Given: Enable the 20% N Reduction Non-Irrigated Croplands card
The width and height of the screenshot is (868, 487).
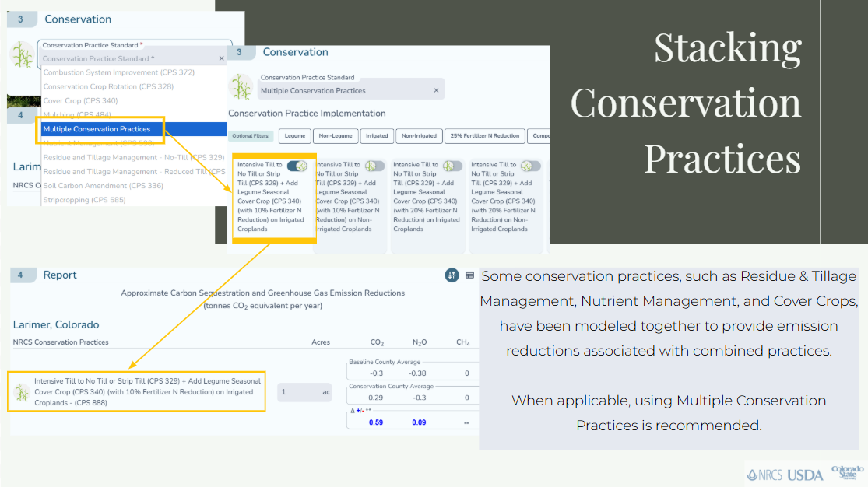Looking at the screenshot, I should click(530, 166).
